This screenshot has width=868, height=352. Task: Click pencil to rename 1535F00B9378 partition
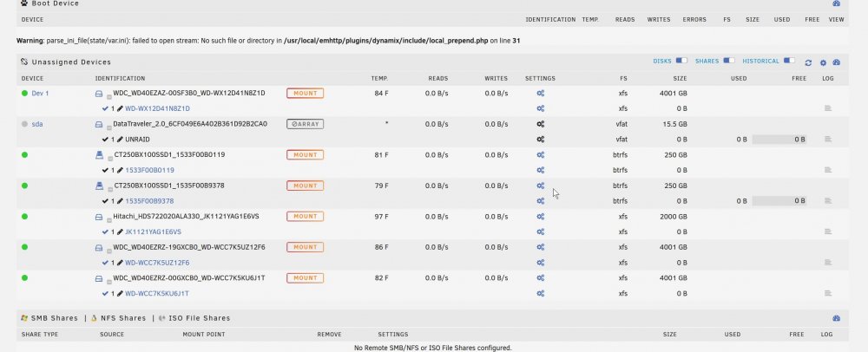click(x=120, y=201)
